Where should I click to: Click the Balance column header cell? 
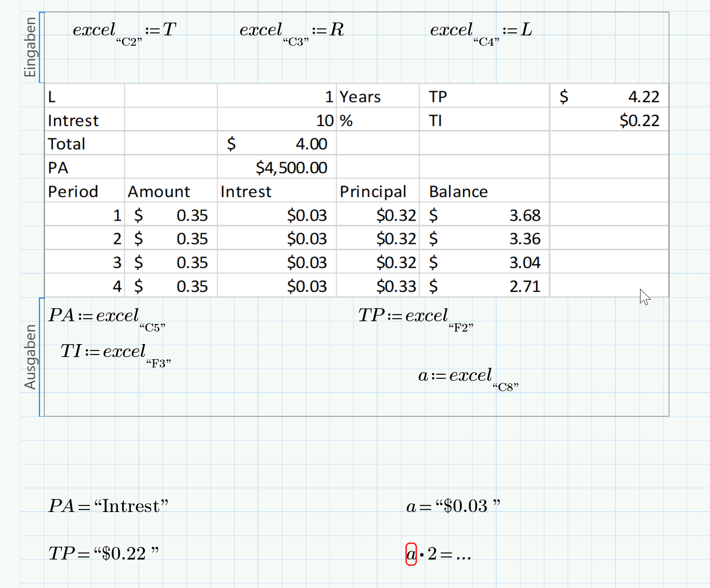click(458, 191)
